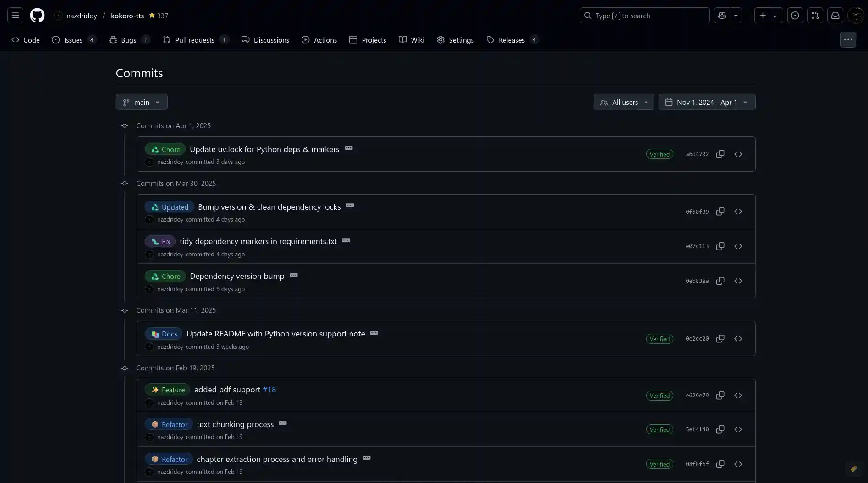The height and width of the screenshot is (483, 868).
Task: Open the GitHub homepage logo
Action: pos(37,16)
